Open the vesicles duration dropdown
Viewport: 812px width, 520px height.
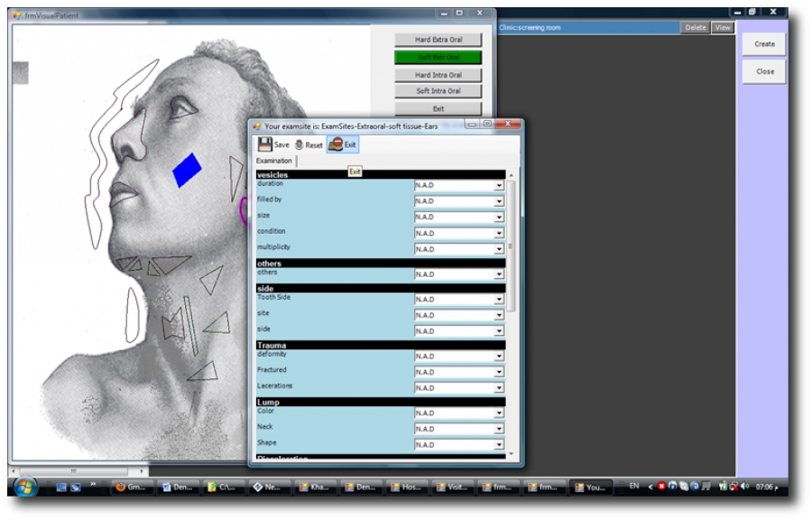pos(498,185)
